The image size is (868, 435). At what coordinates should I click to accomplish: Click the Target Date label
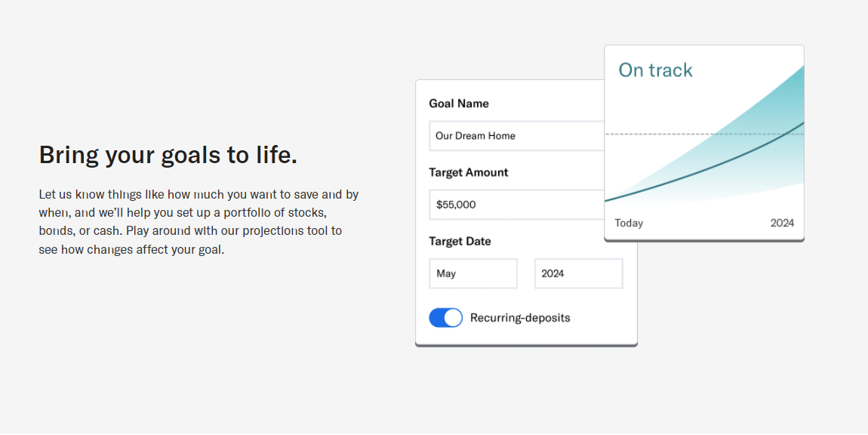pos(460,242)
